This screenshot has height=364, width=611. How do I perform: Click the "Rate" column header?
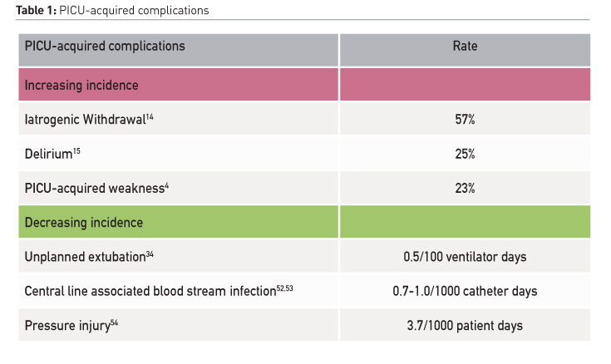(x=465, y=46)
